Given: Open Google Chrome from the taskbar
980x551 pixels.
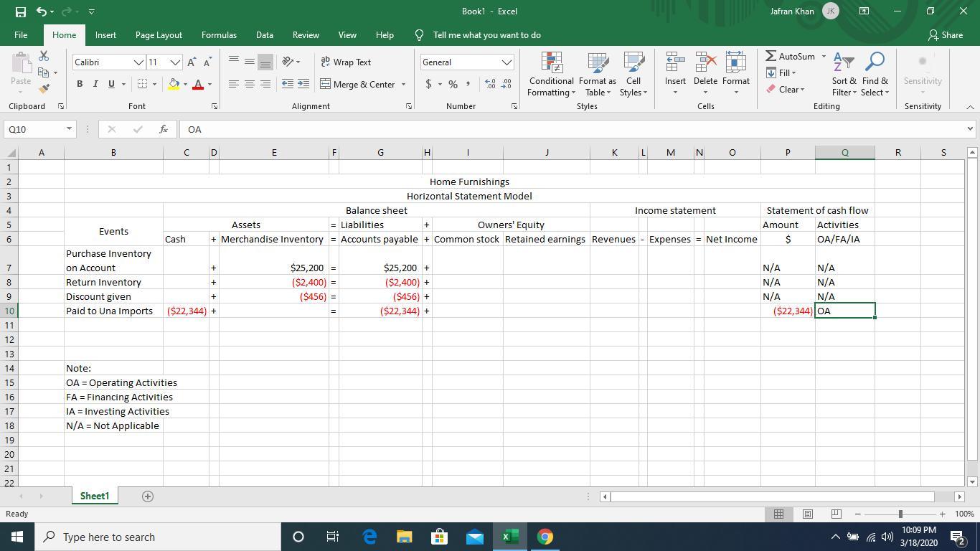Looking at the screenshot, I should coord(545,537).
